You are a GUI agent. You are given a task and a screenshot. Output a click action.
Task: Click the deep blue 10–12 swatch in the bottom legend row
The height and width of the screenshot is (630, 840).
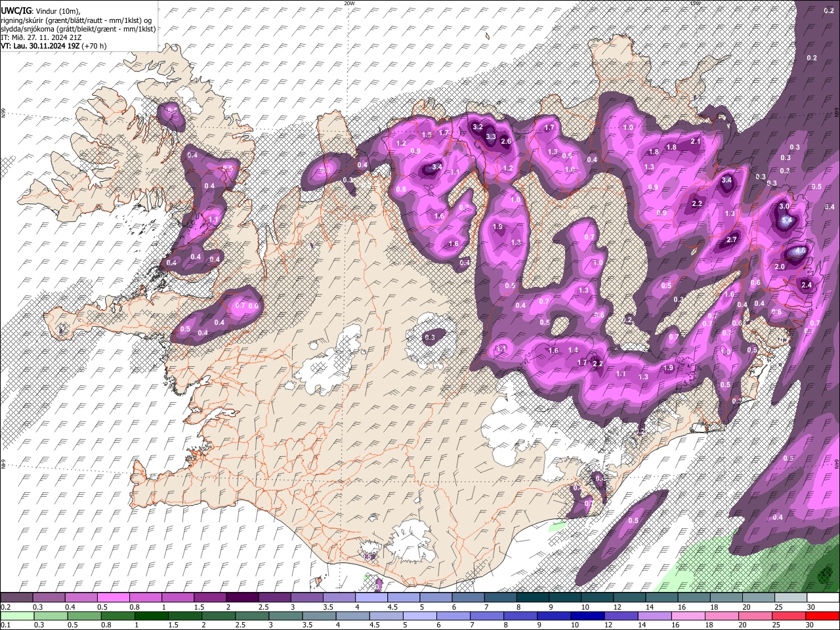click(586, 616)
